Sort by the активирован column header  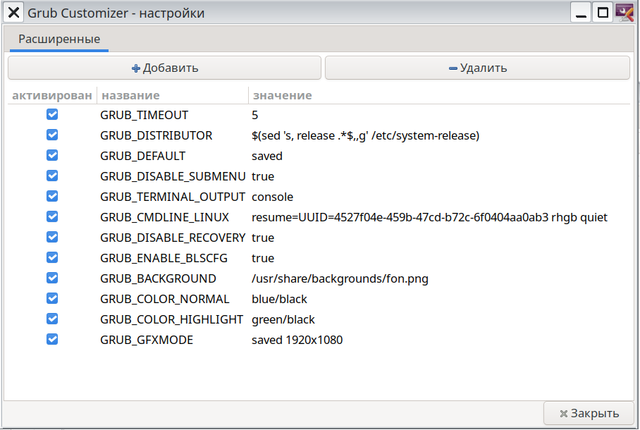click(52, 95)
